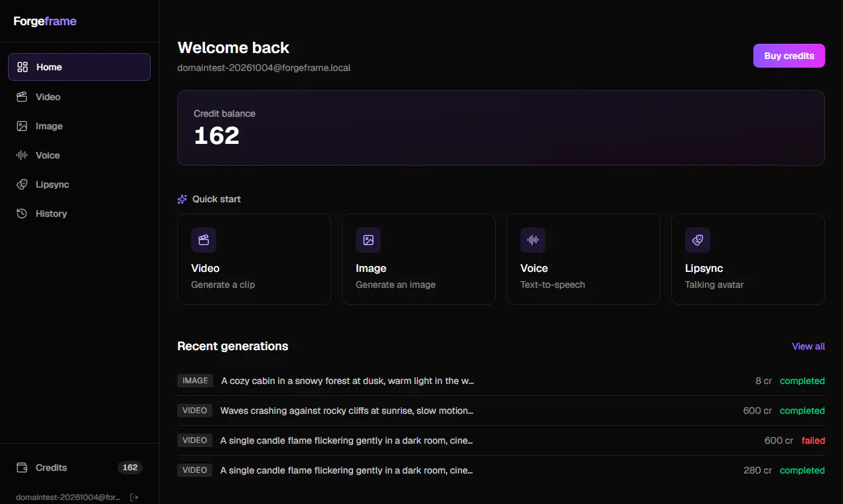Click the 'Welcome back' heading
Screen dimensions: 843x504
pos(234,48)
